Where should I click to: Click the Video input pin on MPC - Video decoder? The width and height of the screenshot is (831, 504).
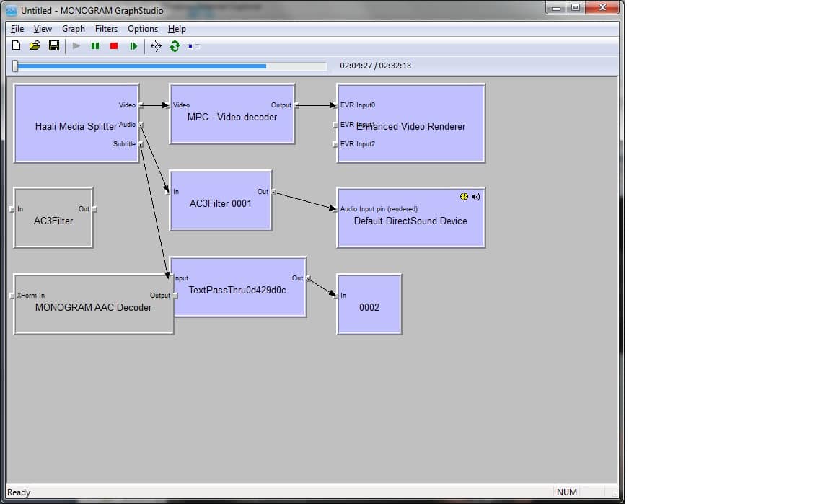click(168, 105)
